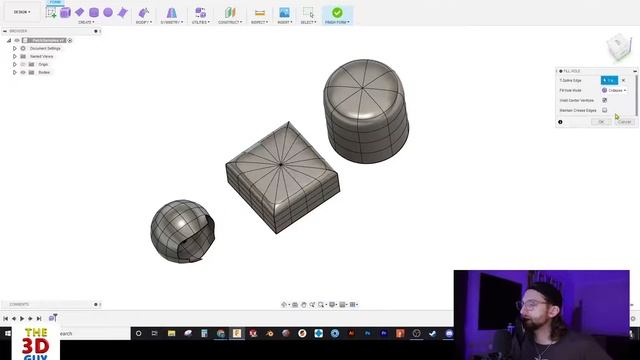Expand the Named Views tree node

(15, 56)
